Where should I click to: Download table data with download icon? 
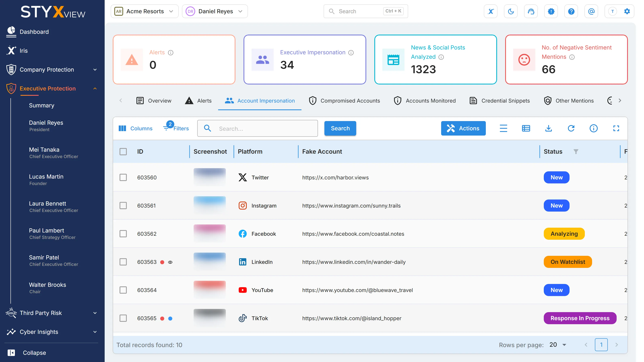tap(548, 129)
